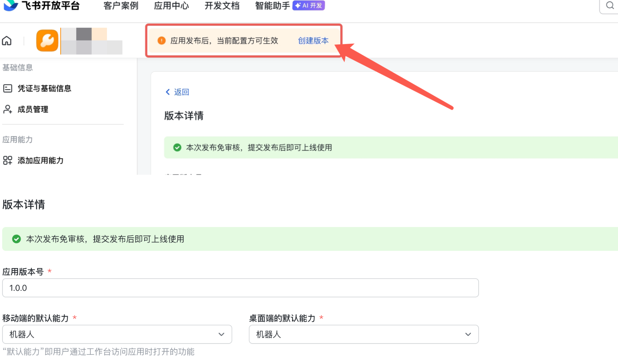The width and height of the screenshot is (618, 364).
Task: Click the 移动端的默认能力 label
Action: (x=35, y=318)
